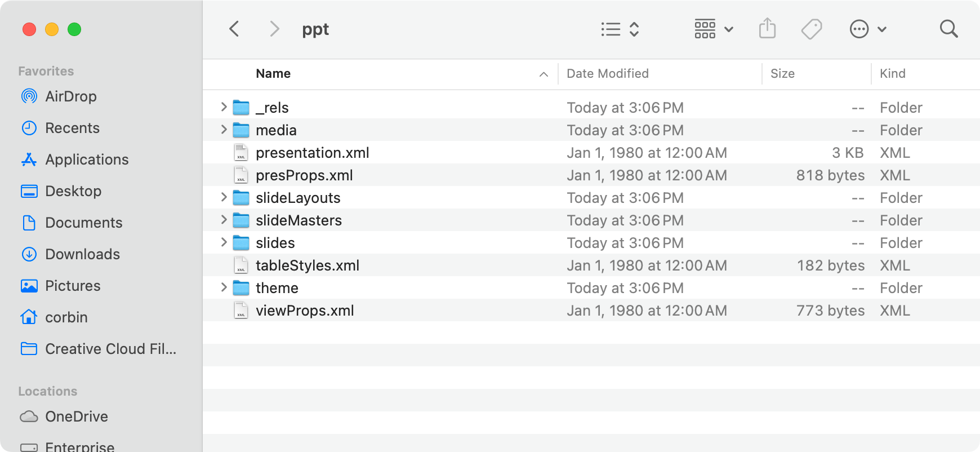Click the Search magnifier icon

[949, 29]
